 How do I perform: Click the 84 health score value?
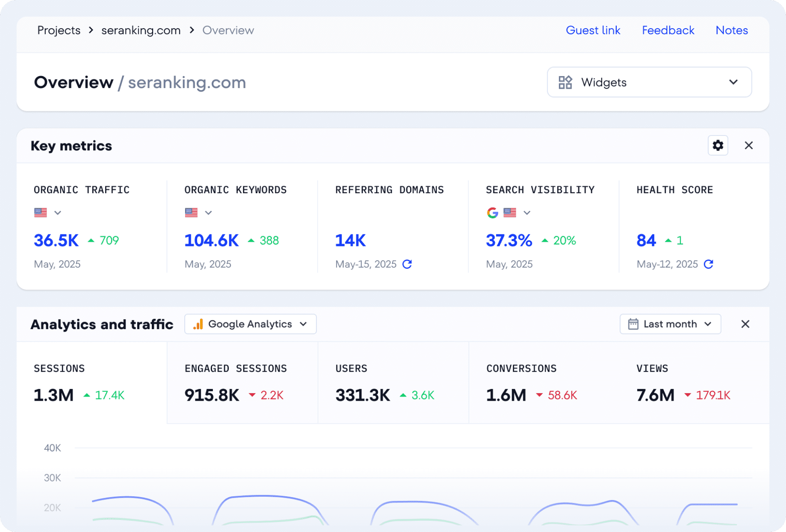646,240
